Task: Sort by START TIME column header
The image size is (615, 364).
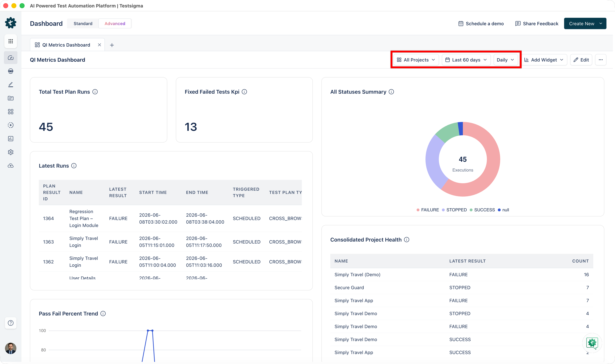Action: coord(153,192)
